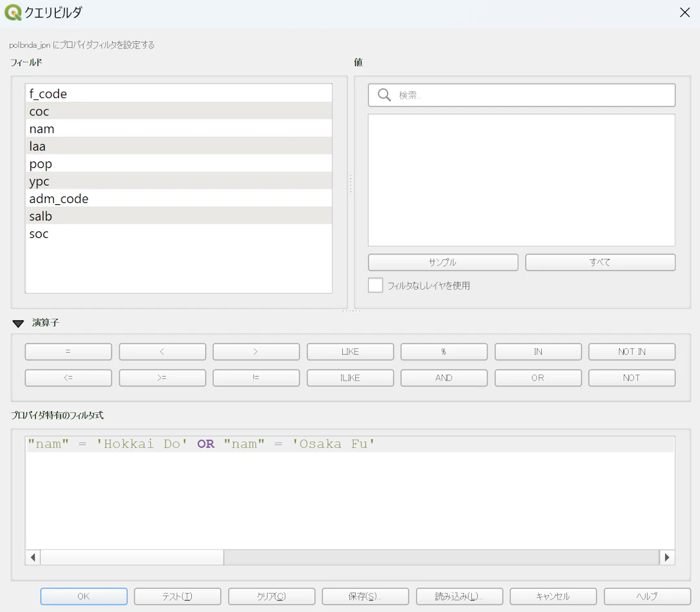
Task: Insert the > operator
Action: (x=256, y=351)
